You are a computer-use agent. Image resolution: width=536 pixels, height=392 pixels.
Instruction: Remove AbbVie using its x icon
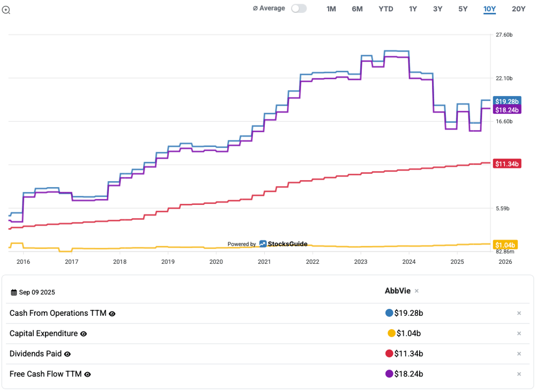(416, 291)
